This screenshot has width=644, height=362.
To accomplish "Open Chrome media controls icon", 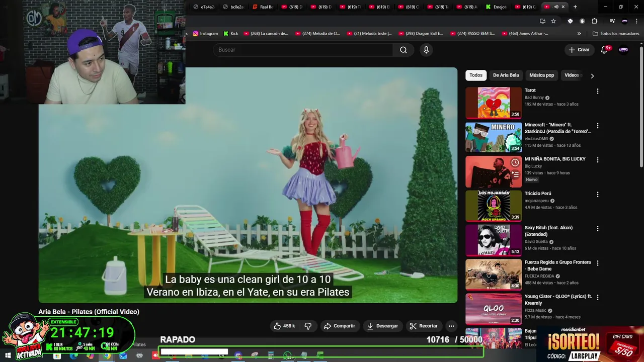I will (612, 21).
